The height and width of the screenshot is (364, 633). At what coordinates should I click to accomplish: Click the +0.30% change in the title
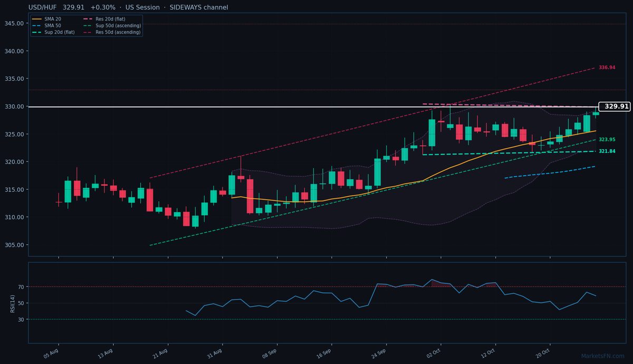pos(103,7)
